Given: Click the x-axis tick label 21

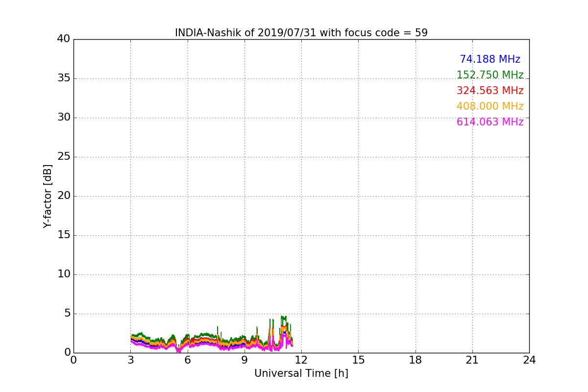Looking at the screenshot, I should pyautogui.click(x=472, y=360).
